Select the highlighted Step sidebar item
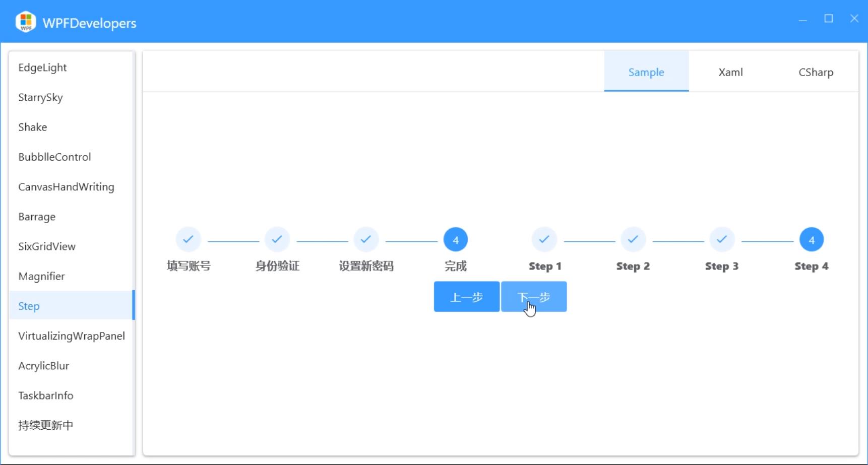Screen dimensions: 868x465 click(x=72, y=306)
